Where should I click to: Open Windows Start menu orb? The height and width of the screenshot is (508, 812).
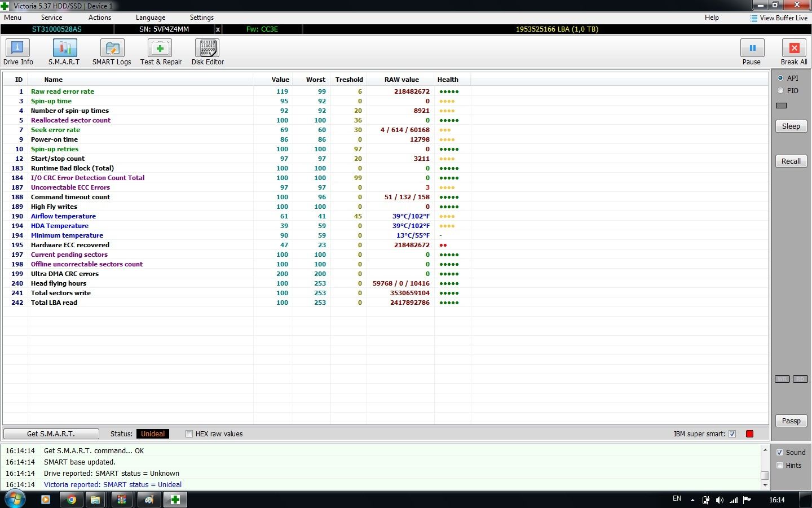click(15, 499)
